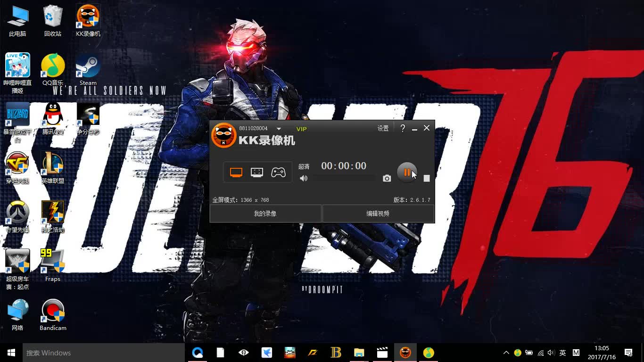The height and width of the screenshot is (362, 644).
Task: Select full-screen recording mode icon
Action: click(x=236, y=173)
